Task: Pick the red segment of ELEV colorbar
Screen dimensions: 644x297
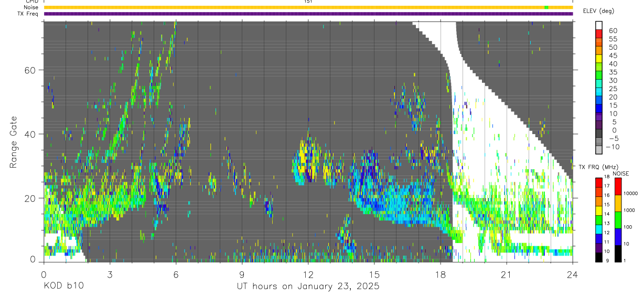Action: pyautogui.click(x=599, y=34)
